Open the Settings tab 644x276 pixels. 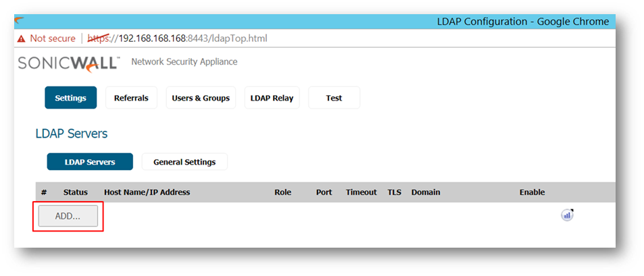(x=71, y=98)
